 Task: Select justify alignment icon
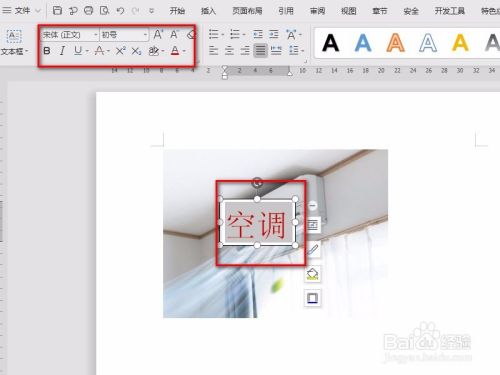click(260, 51)
